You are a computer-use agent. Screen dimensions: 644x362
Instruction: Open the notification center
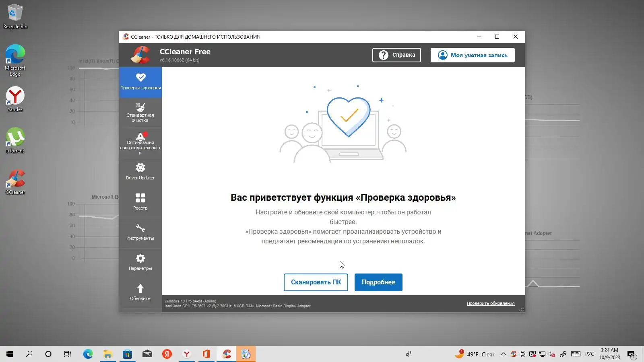pyautogui.click(x=631, y=354)
